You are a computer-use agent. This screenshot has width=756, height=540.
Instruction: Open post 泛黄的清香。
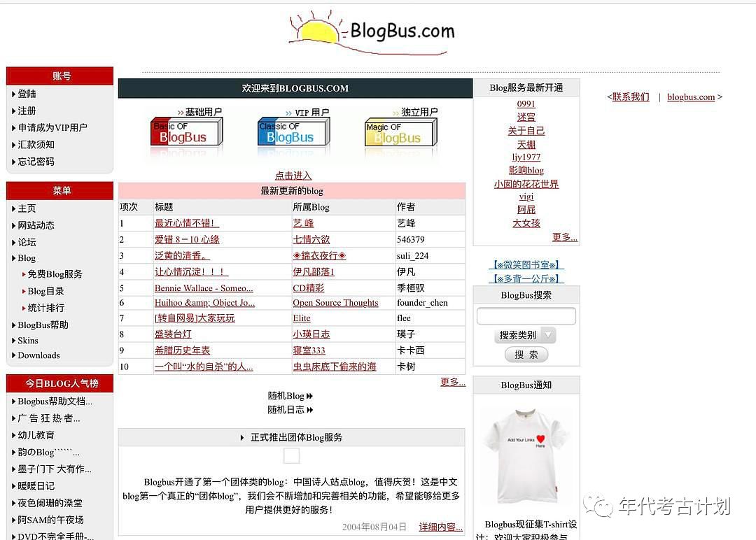coord(182,256)
